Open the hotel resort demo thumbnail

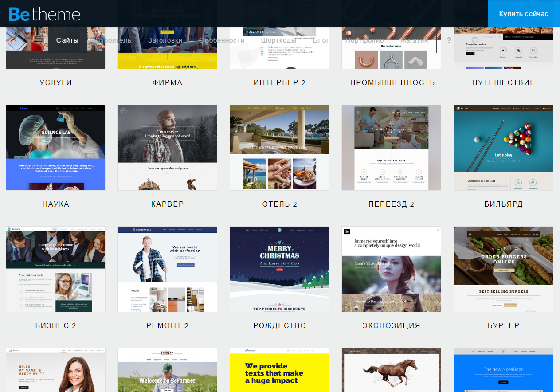point(279,148)
